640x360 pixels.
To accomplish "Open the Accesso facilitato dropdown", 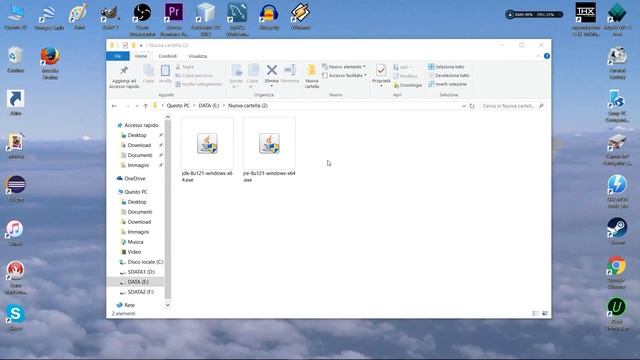I will 344,76.
